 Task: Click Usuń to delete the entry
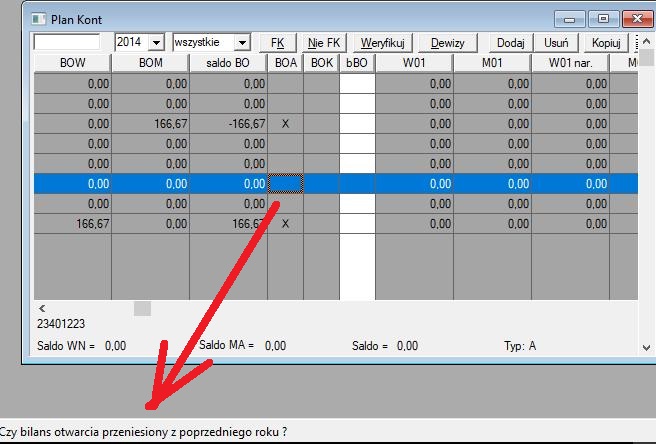[x=557, y=43]
